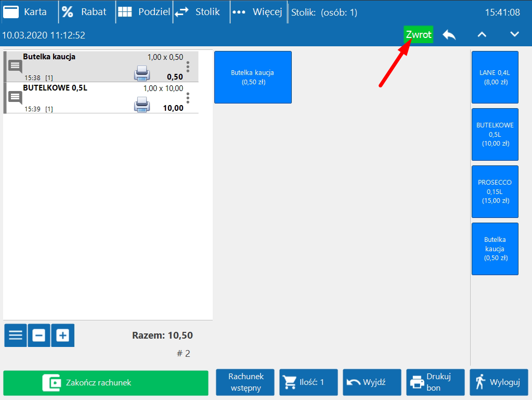
Task: Click printer icon on BUTELKOWE 0,5L row
Action: pos(142,106)
